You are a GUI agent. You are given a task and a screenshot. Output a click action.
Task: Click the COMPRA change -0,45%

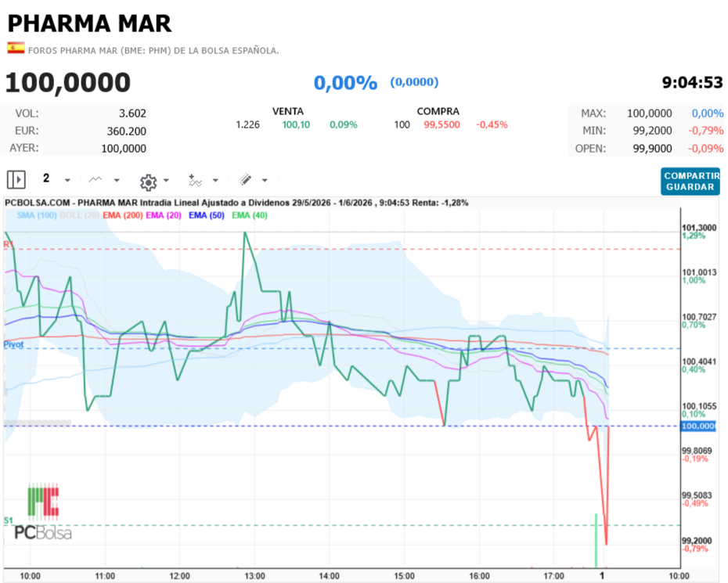tap(492, 125)
